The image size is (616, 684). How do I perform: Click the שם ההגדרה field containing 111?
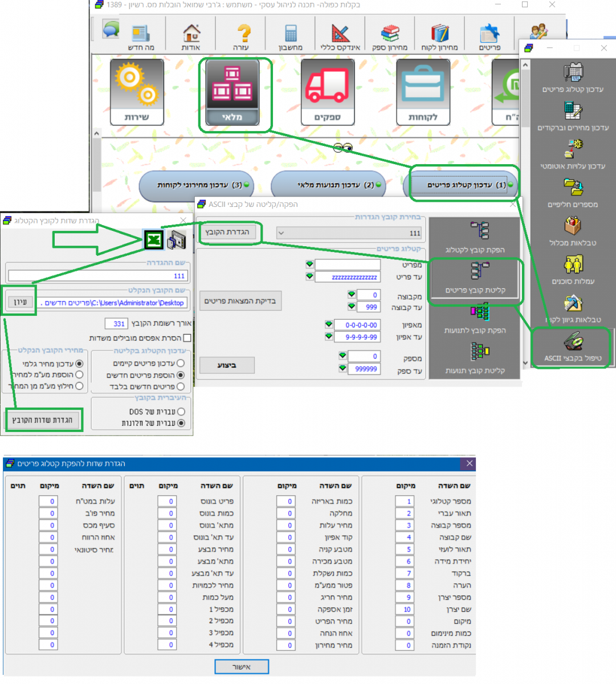pyautogui.click(x=97, y=275)
